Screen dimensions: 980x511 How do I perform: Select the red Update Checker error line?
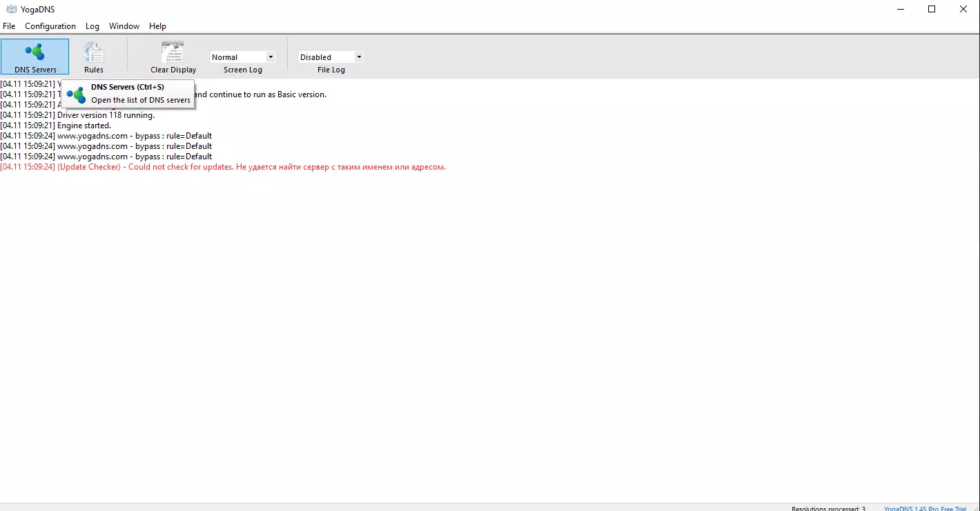[x=223, y=167]
